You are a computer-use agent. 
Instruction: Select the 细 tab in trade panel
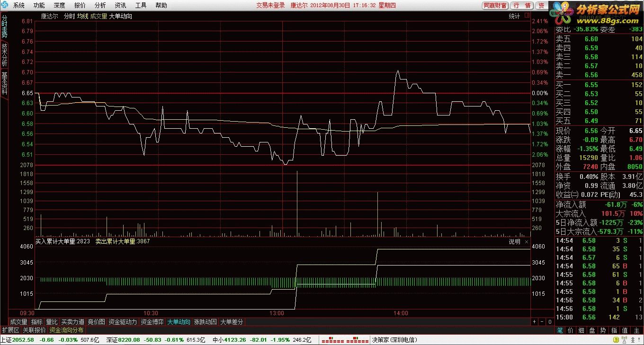tap(581, 330)
